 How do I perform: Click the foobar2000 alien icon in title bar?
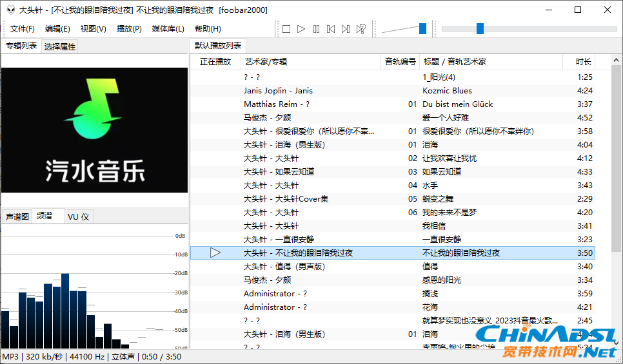click(x=9, y=10)
